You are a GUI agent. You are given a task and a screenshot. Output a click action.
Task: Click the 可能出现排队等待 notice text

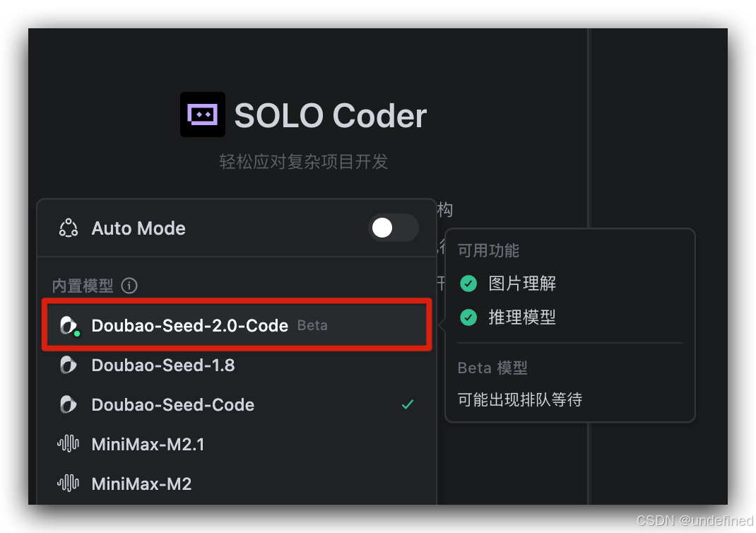519,399
